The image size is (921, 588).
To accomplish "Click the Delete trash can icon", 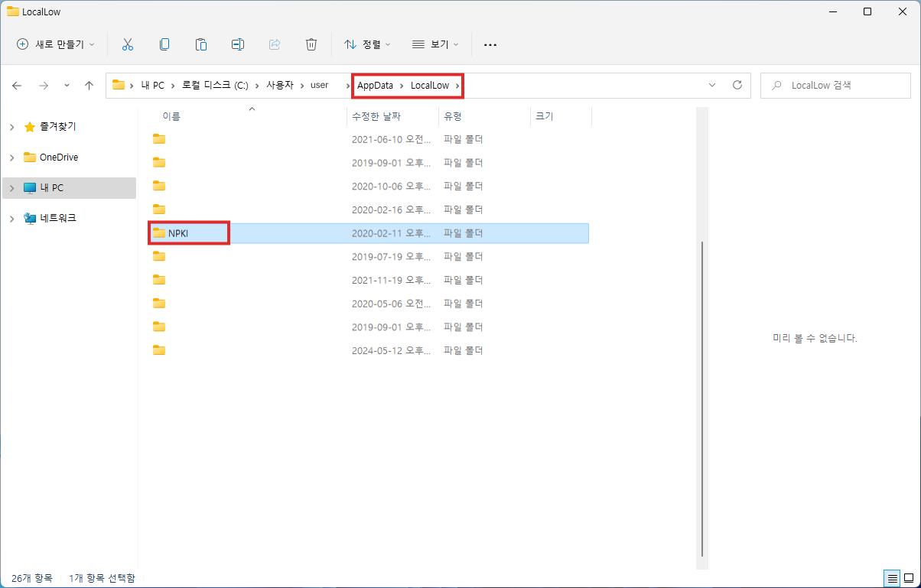I will tap(311, 44).
